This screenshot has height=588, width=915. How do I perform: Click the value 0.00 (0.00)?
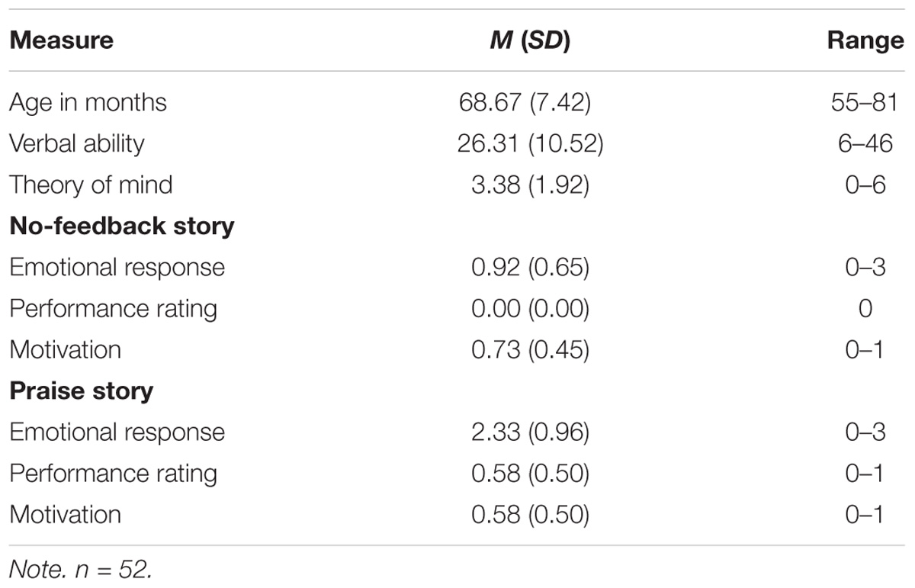tap(529, 309)
